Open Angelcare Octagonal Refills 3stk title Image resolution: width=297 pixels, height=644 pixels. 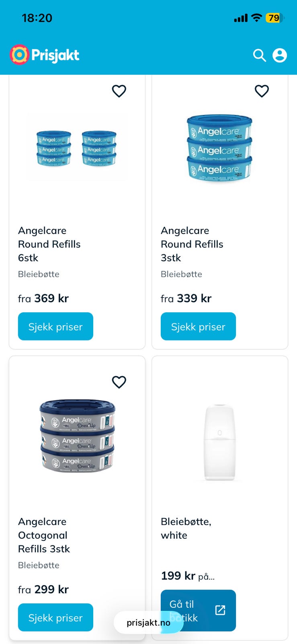coord(44,535)
